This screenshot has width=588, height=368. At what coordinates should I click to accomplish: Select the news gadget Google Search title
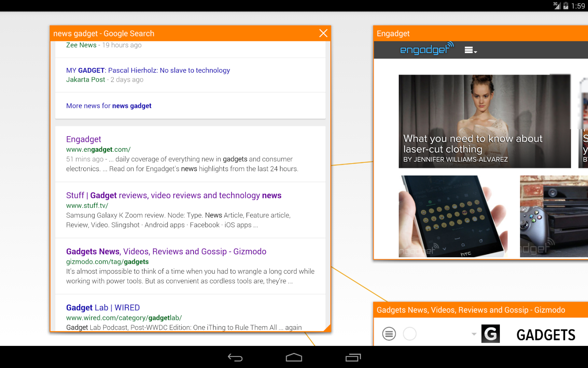point(104,34)
